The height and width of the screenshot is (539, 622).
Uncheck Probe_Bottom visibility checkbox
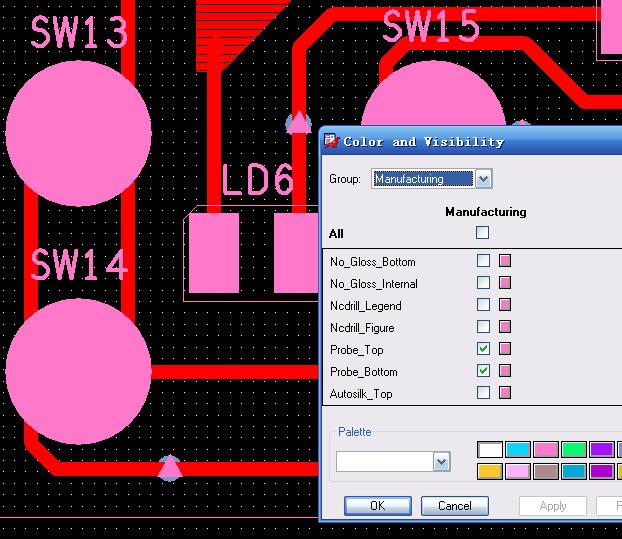click(x=483, y=371)
